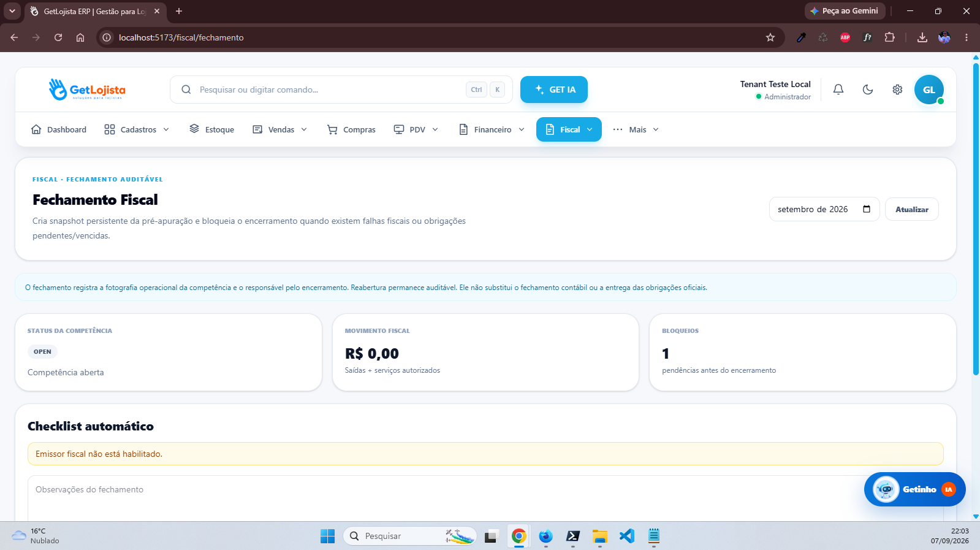Open Visual Studio Code from taskbar

pyautogui.click(x=627, y=536)
